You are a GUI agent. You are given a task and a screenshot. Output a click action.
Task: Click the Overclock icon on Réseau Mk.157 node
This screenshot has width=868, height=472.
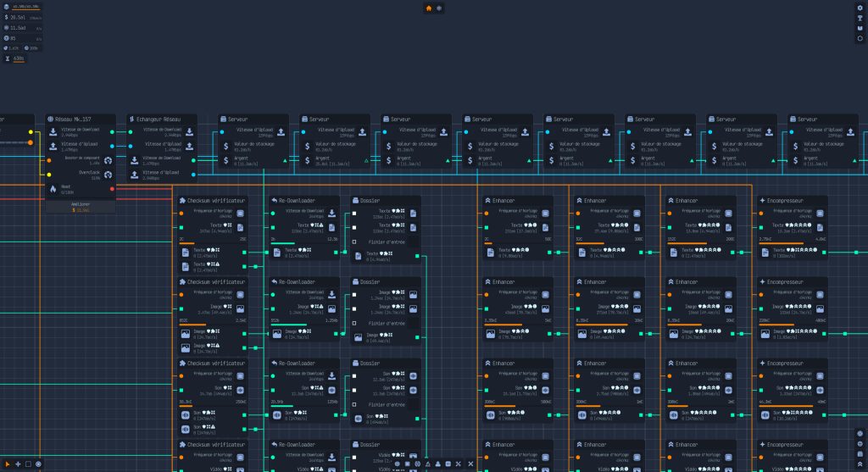(108, 175)
